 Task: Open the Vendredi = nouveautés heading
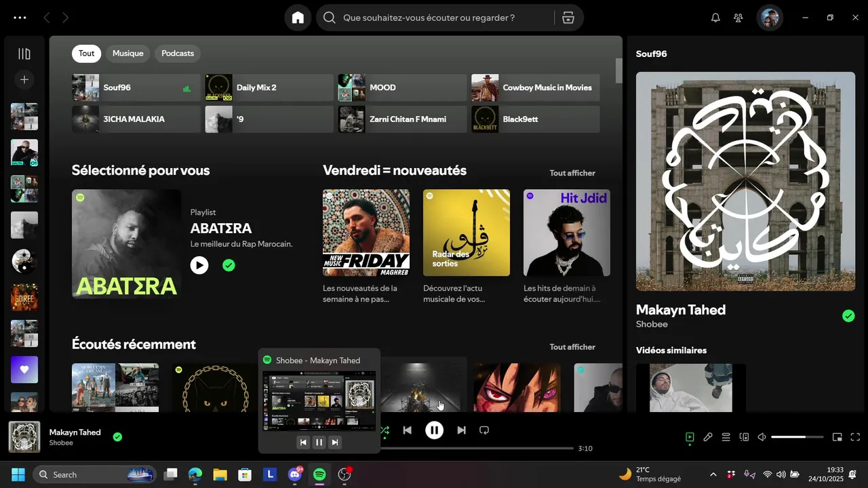pyautogui.click(x=395, y=170)
